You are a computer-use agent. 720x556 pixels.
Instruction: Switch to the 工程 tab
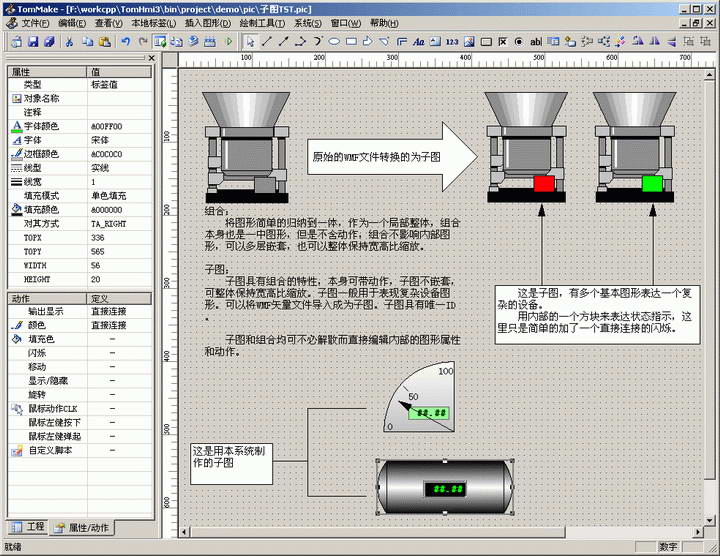[x=28, y=527]
